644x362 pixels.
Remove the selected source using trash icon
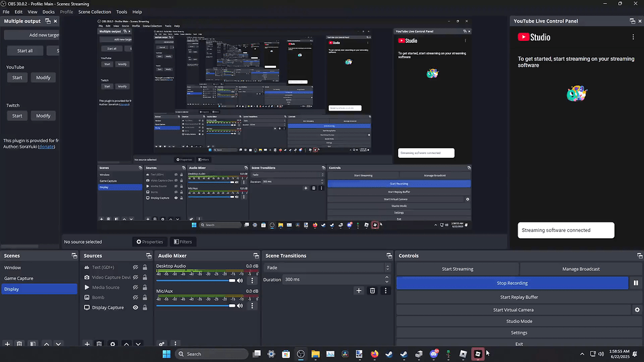[99, 343]
